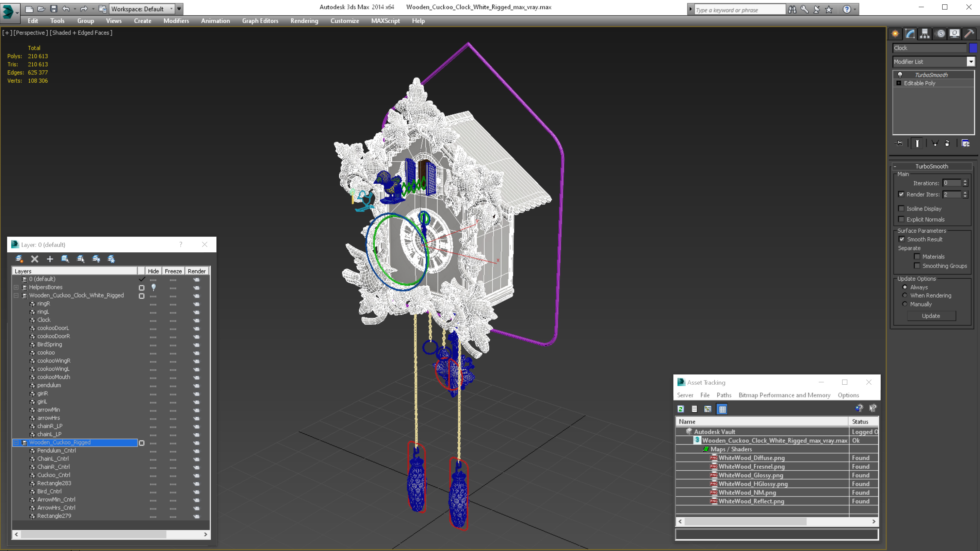The image size is (980, 551).
Task: Expand Editable Poly in modifier stack
Action: 899,83
